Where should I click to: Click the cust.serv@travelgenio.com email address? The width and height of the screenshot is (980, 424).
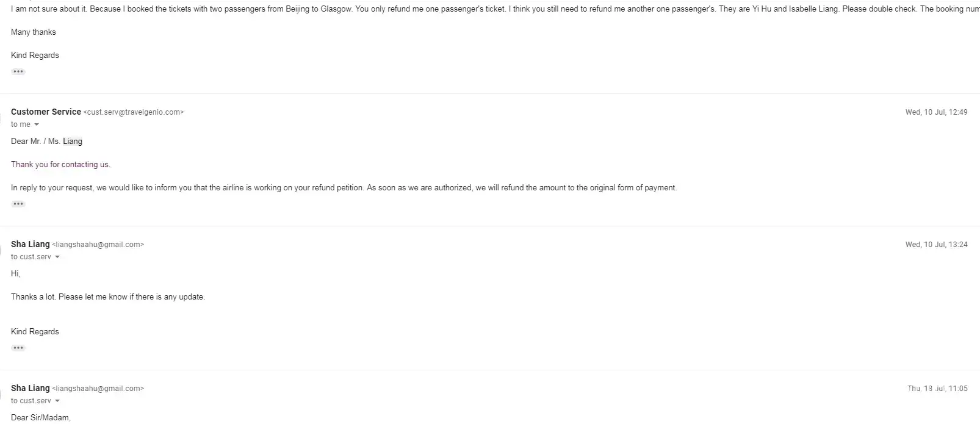[x=134, y=112]
